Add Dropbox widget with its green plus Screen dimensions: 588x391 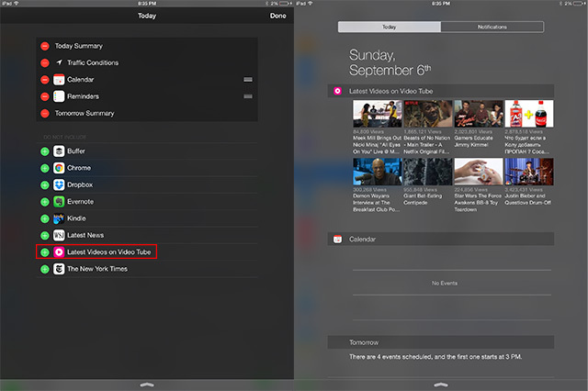(x=45, y=185)
